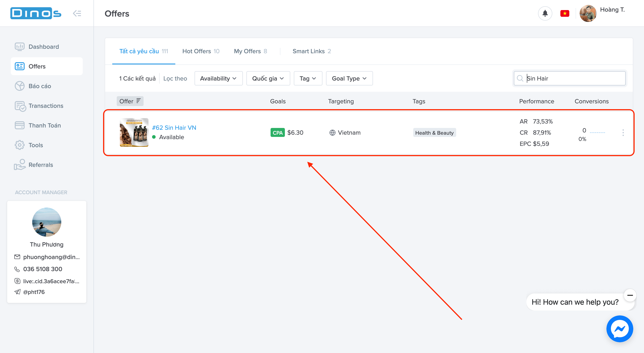Open Tools in the sidebar
Viewport: 644px width, 353px height.
(47, 145)
